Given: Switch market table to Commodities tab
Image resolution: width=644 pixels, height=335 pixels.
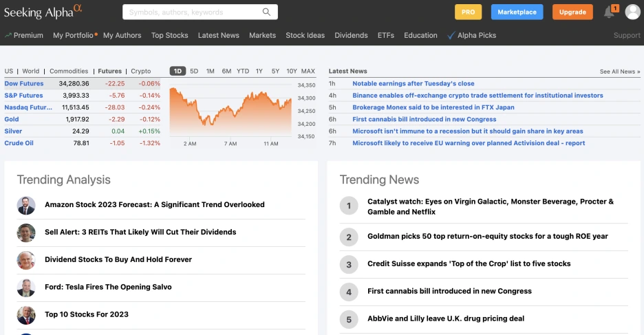Looking at the screenshot, I should tap(69, 71).
